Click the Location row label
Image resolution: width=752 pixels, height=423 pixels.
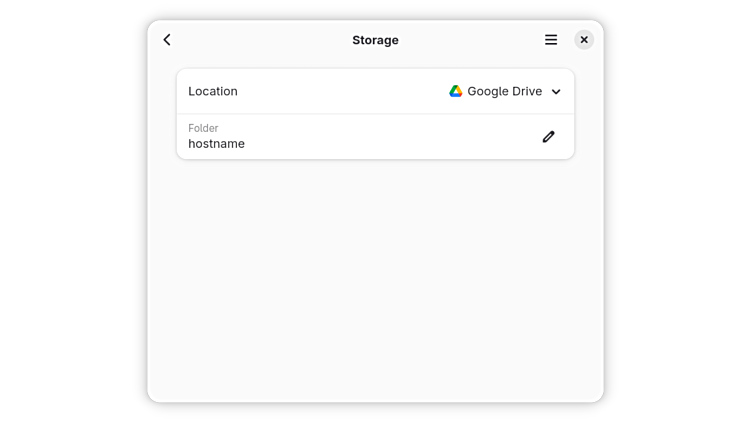[213, 91]
